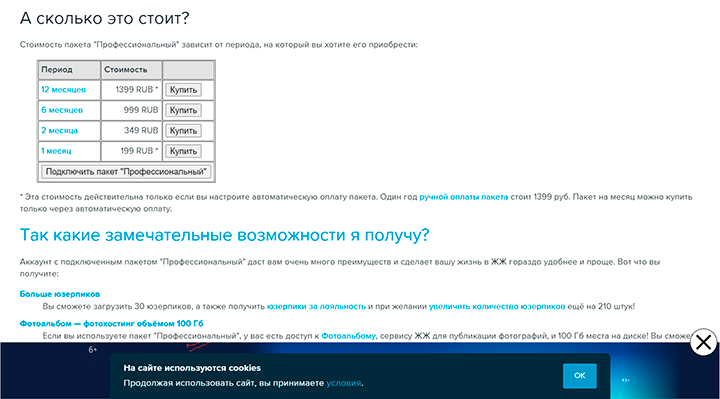This screenshot has width=720, height=399.
Task: Open the 1 месяц period link
Action: 56,151
